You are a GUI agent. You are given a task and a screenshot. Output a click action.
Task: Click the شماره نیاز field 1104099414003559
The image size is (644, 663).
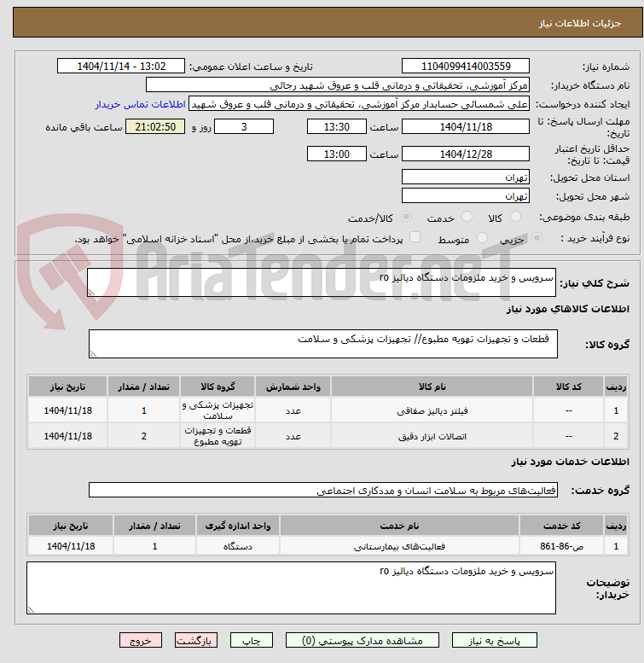coord(465,66)
